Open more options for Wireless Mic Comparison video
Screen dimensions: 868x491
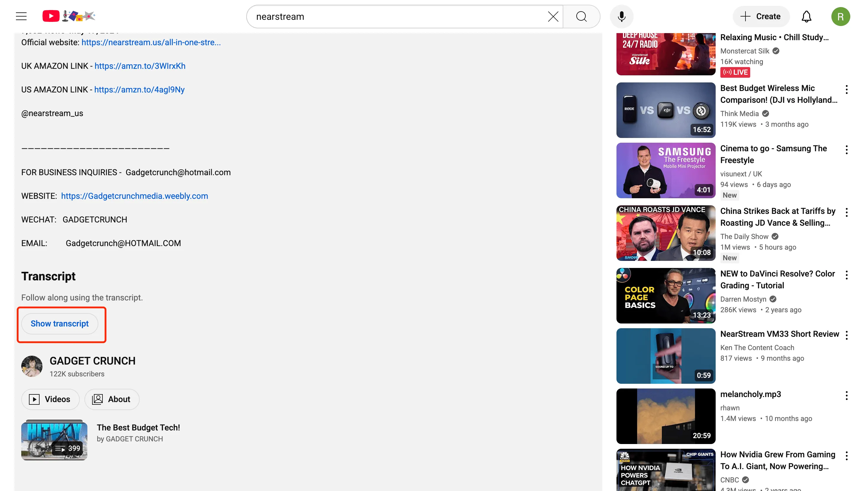point(846,89)
